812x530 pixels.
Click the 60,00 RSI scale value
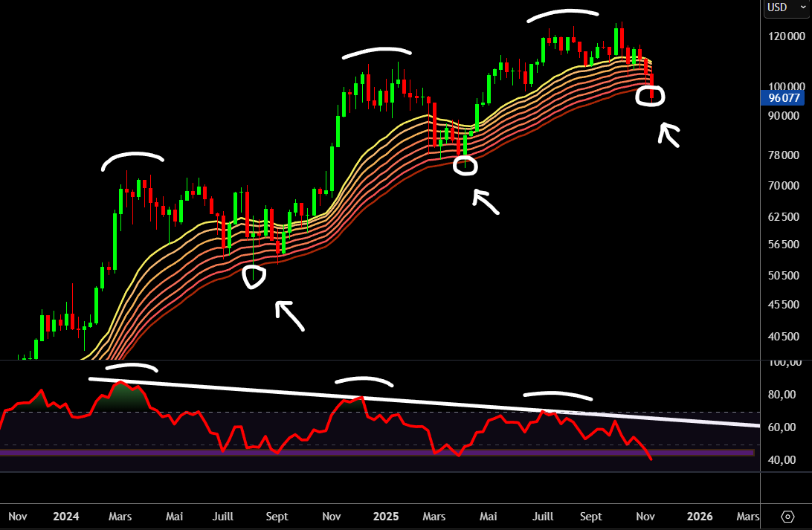782,427
